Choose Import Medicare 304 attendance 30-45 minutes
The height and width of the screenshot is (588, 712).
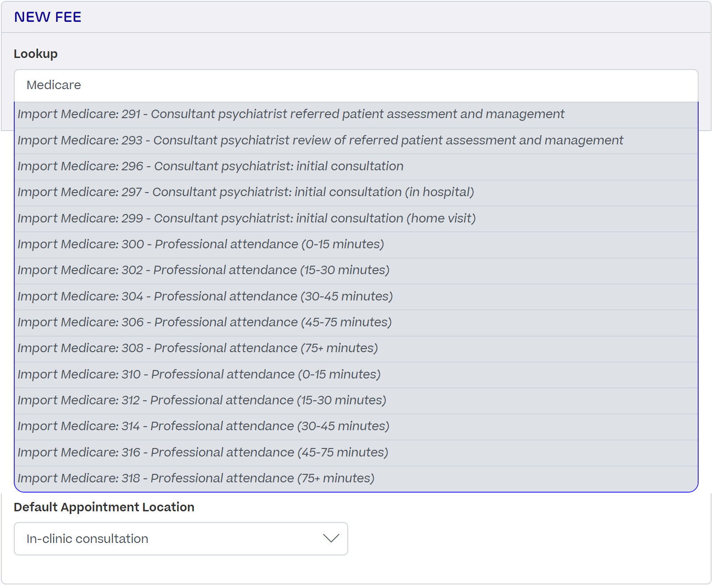tap(356, 297)
